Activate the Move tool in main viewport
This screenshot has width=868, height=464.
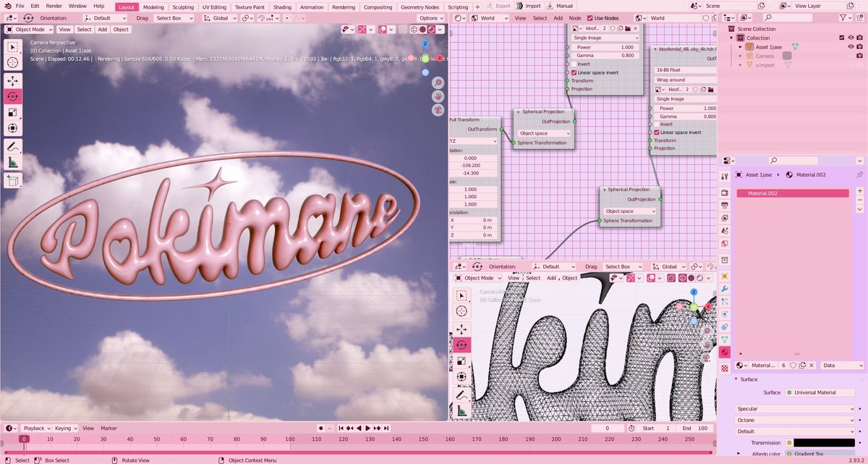13,81
